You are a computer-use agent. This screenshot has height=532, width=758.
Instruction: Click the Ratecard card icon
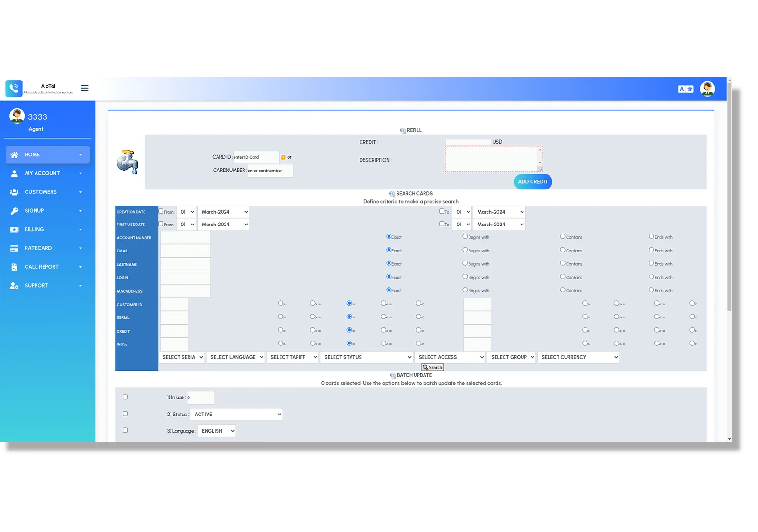[x=14, y=248]
